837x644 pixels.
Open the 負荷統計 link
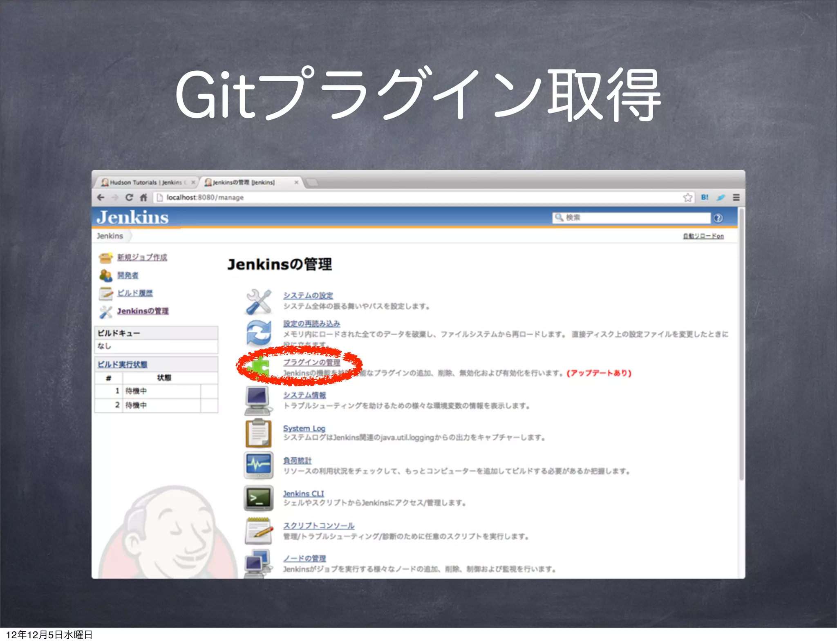(x=297, y=460)
